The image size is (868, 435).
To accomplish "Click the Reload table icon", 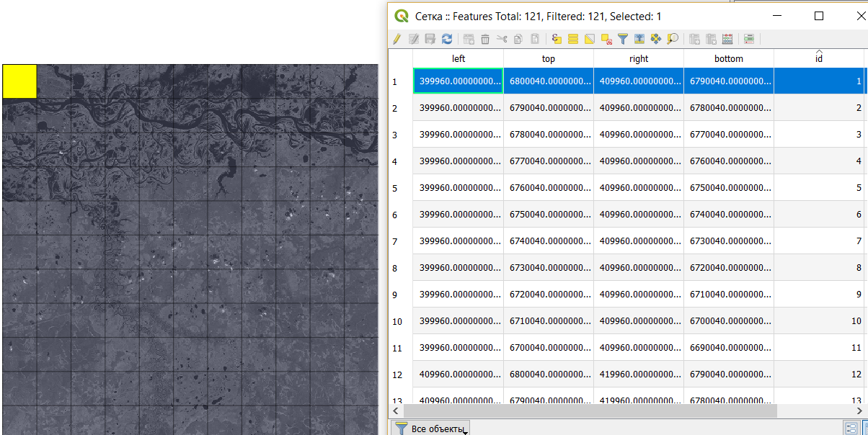I will click(447, 39).
